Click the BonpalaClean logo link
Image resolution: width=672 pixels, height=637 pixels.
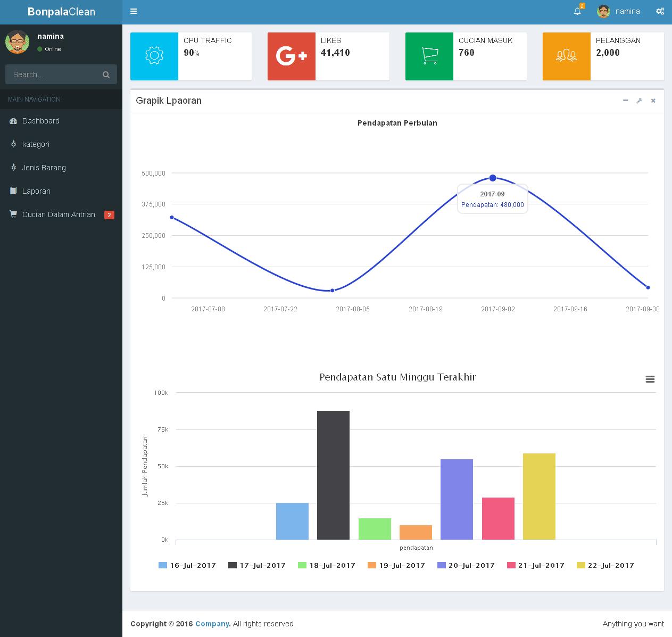click(61, 12)
